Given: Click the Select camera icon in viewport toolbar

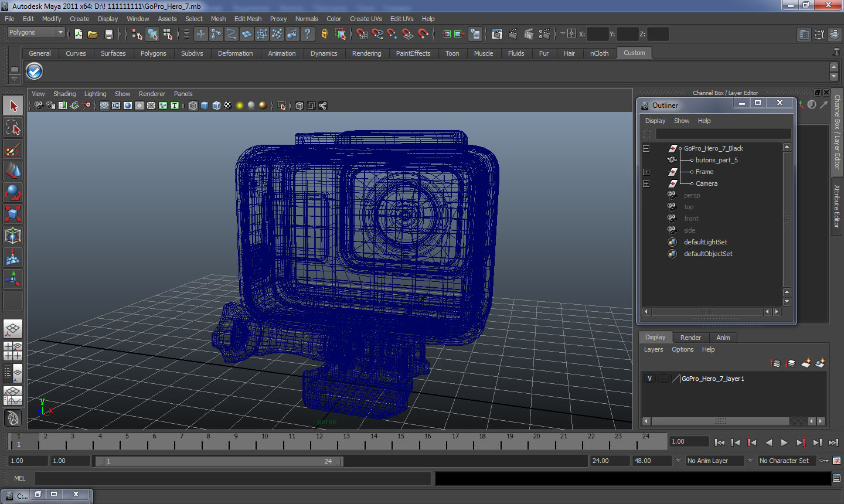Looking at the screenshot, I should 39,105.
